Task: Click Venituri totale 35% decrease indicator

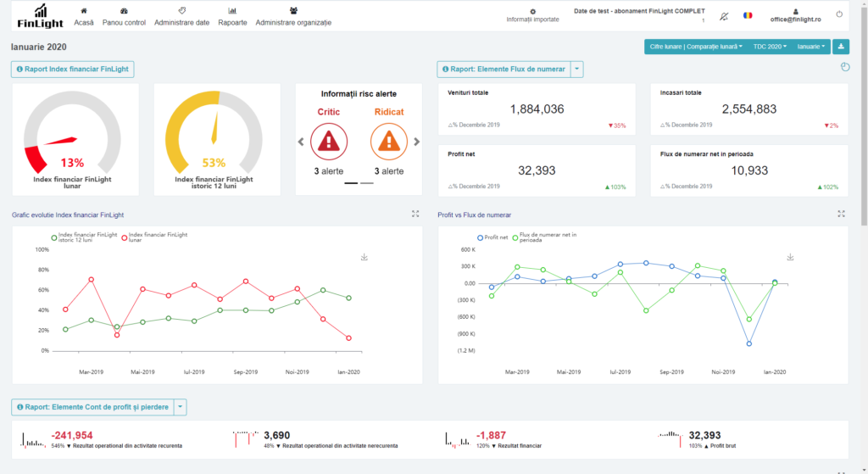Action: tap(617, 125)
